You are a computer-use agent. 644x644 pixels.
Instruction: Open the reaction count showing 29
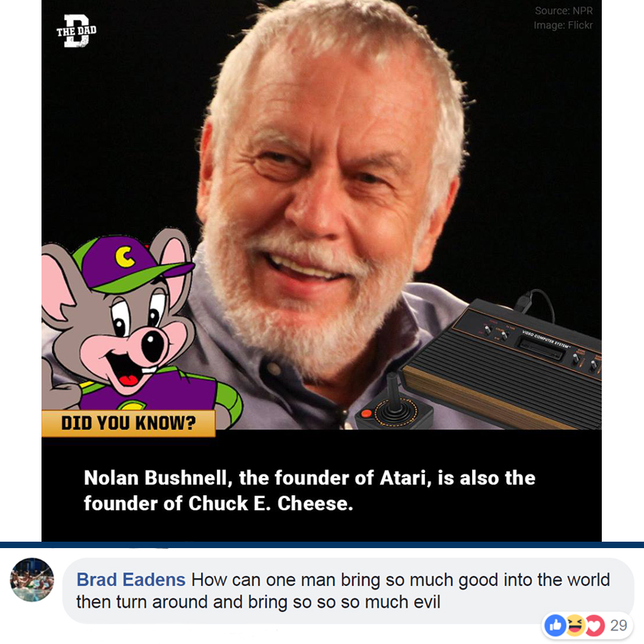[x=618, y=625]
